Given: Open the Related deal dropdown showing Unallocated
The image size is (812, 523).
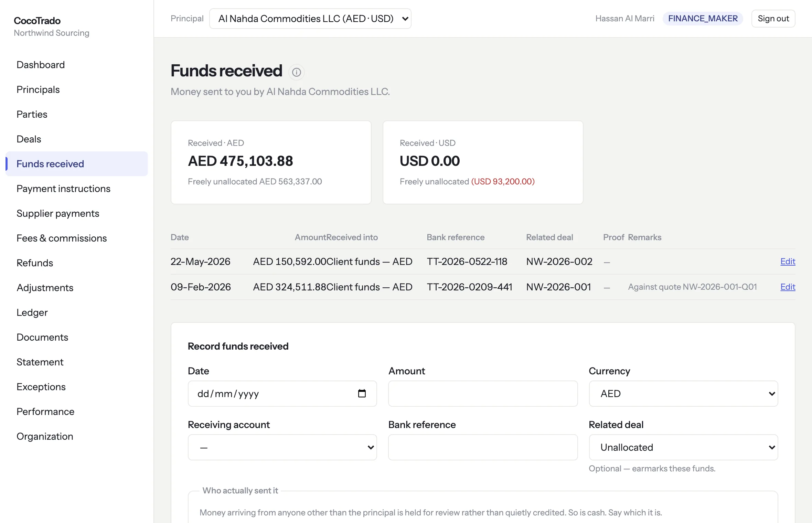Looking at the screenshot, I should (683, 447).
